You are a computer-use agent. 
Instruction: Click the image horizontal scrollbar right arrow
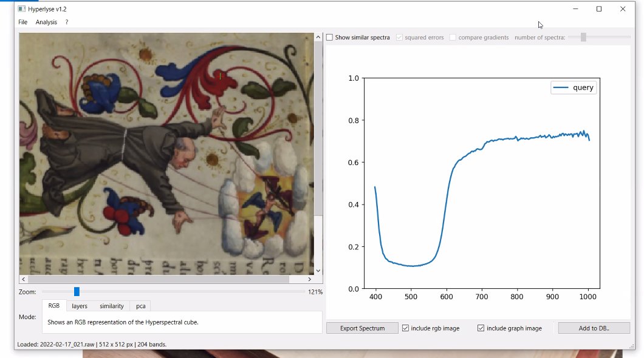pyautogui.click(x=310, y=279)
